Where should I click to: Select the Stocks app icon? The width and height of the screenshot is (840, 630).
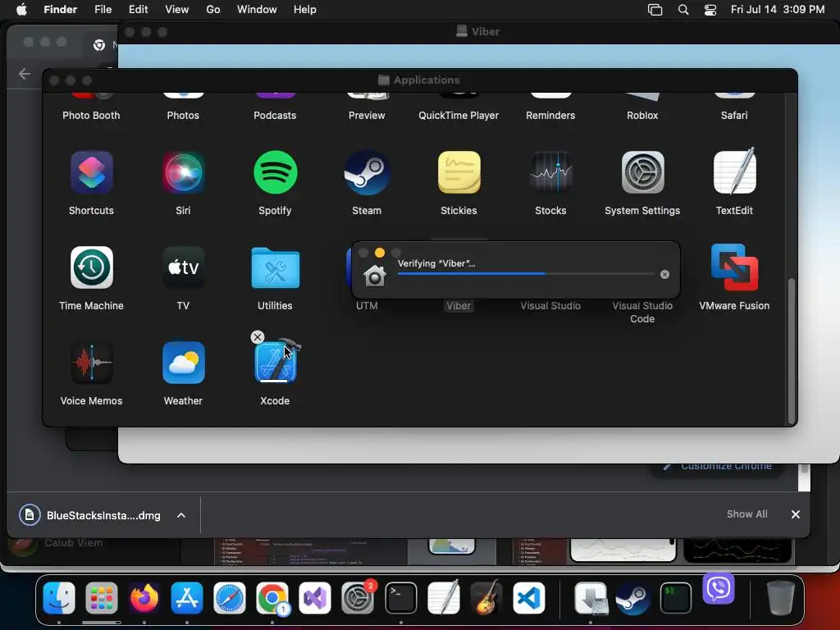click(x=550, y=172)
